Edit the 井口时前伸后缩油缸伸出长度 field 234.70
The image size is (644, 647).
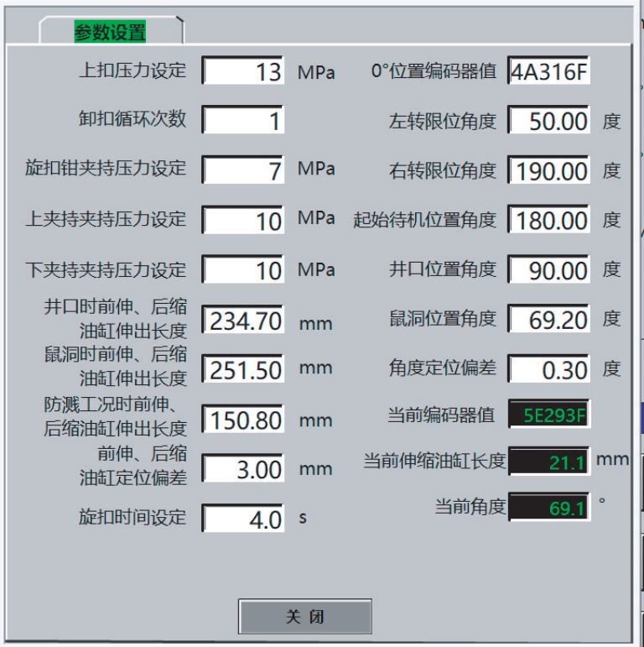point(243,320)
